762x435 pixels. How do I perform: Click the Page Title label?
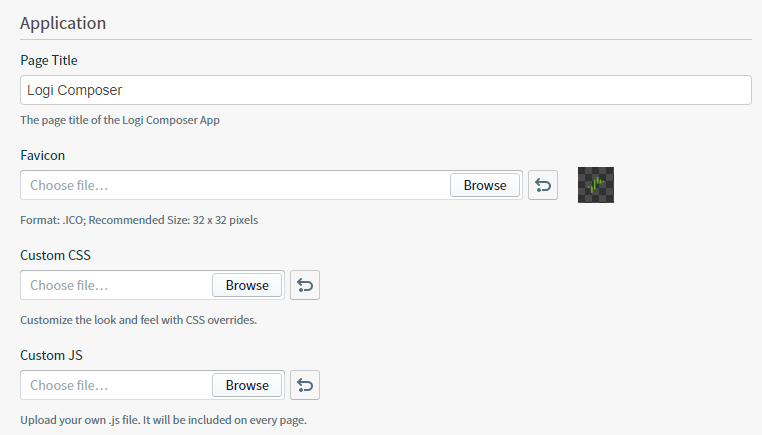(x=49, y=60)
